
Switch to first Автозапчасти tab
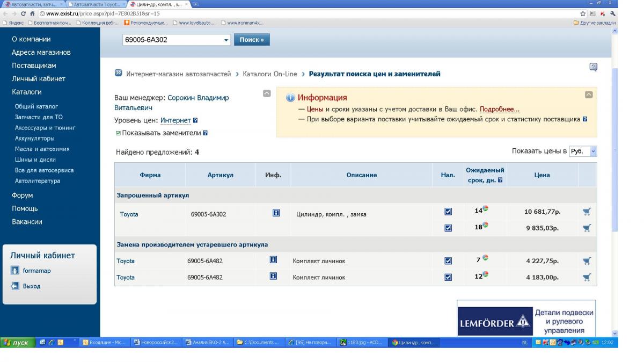[x=33, y=4]
